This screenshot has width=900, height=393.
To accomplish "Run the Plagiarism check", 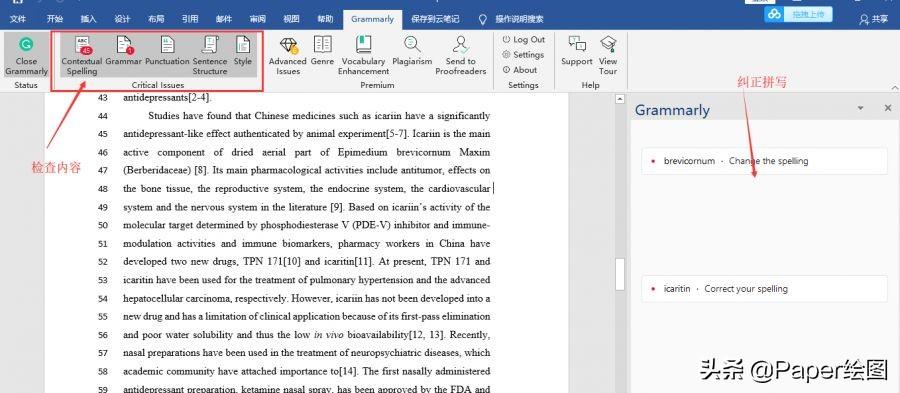I will click(x=412, y=50).
